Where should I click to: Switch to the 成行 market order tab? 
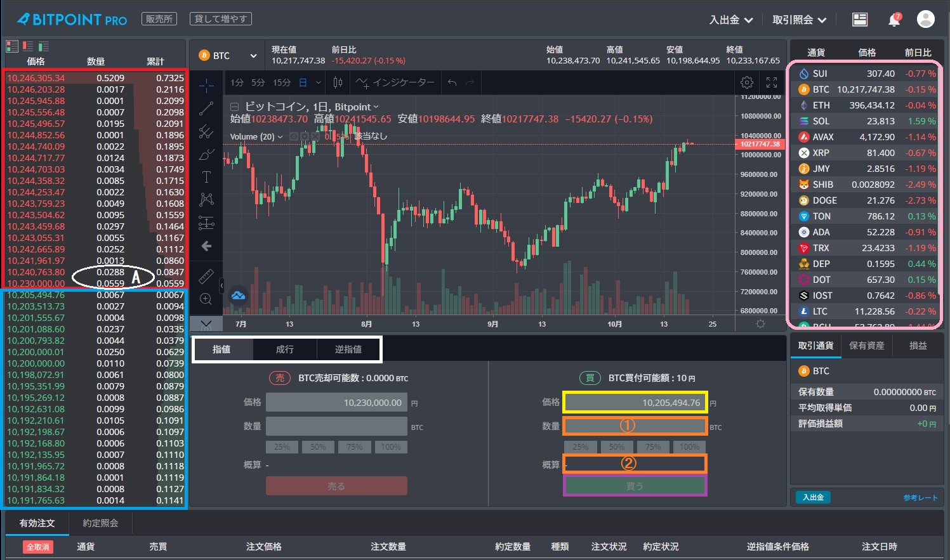click(x=285, y=349)
